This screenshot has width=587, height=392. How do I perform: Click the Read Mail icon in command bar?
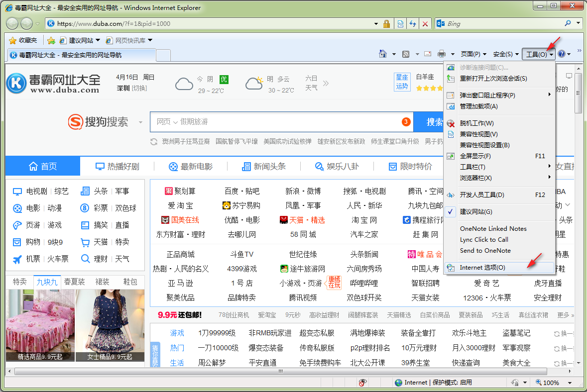pyautogui.click(x=428, y=54)
